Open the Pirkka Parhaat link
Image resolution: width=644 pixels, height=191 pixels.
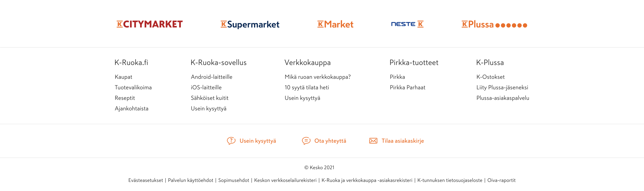tap(407, 87)
